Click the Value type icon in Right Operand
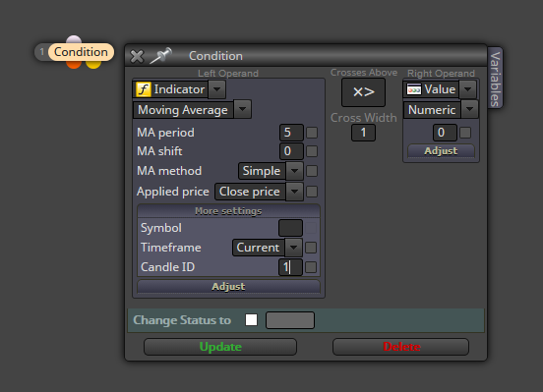 point(414,89)
